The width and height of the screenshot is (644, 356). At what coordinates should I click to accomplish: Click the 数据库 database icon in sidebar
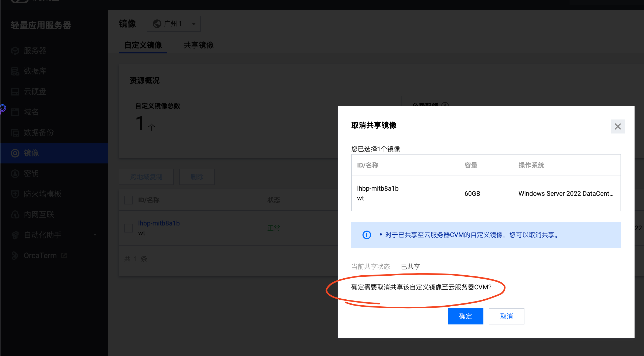(15, 71)
